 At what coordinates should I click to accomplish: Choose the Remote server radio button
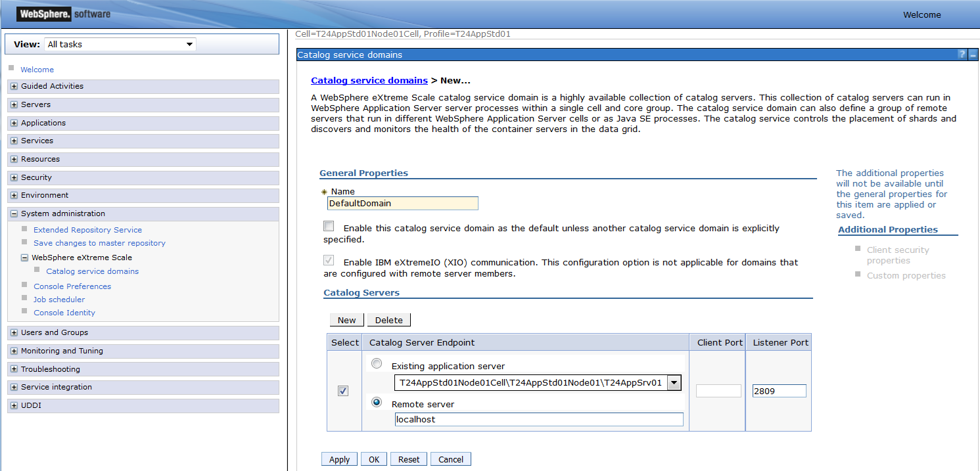point(377,402)
